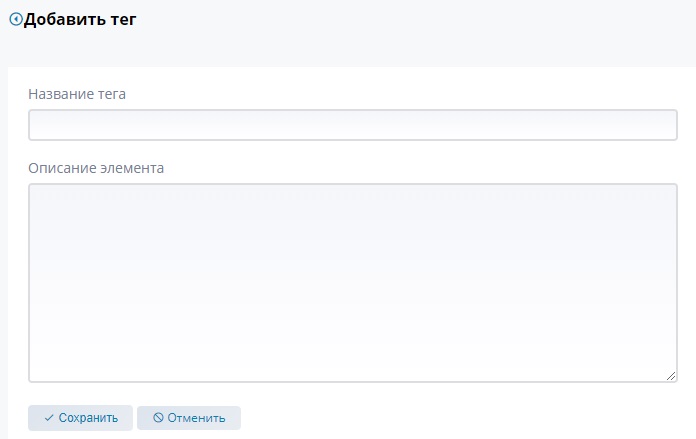Click the back arrow icon beside Добавить тег
This screenshot has height=439, width=696.
(x=16, y=20)
